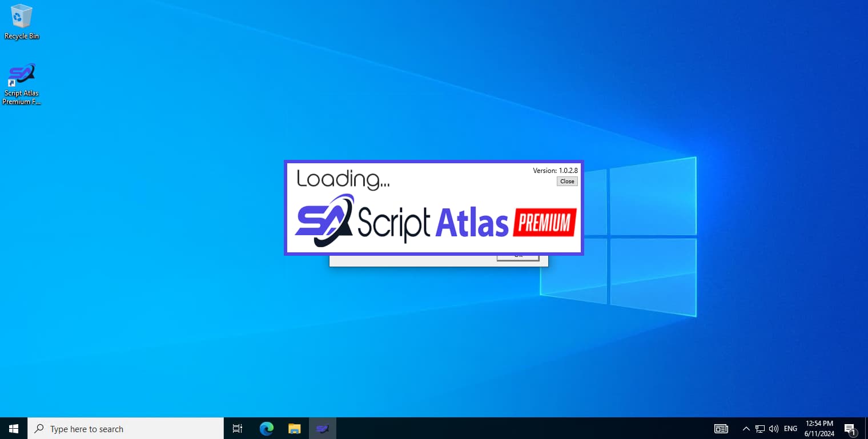The width and height of the screenshot is (868, 439).
Task: Open the network status tray icon
Action: point(760,428)
